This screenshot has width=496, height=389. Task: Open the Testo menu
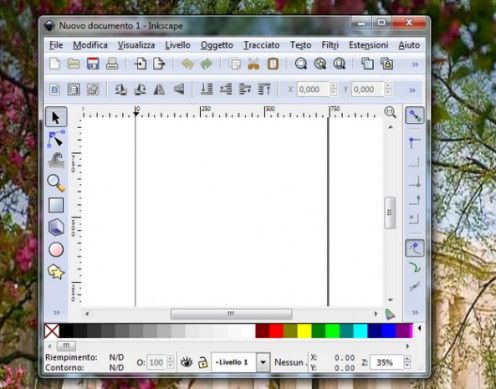[301, 45]
